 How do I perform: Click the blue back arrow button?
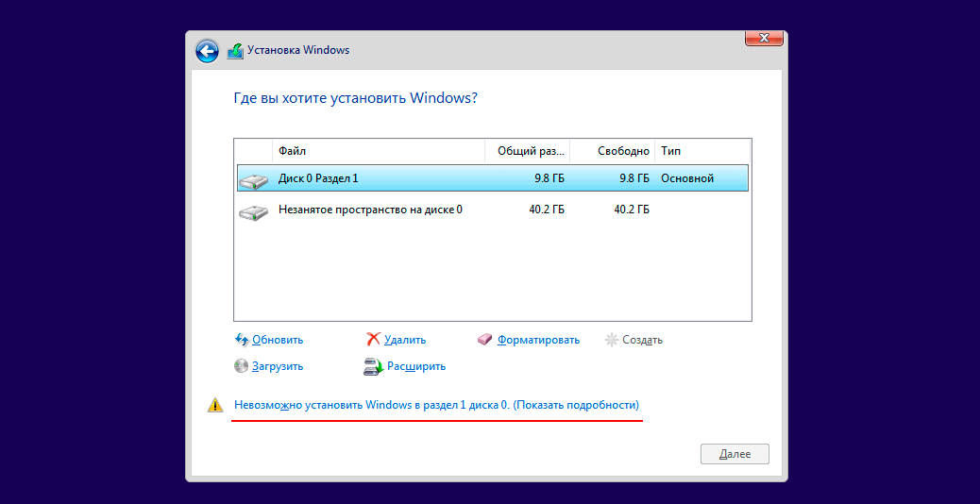point(207,51)
